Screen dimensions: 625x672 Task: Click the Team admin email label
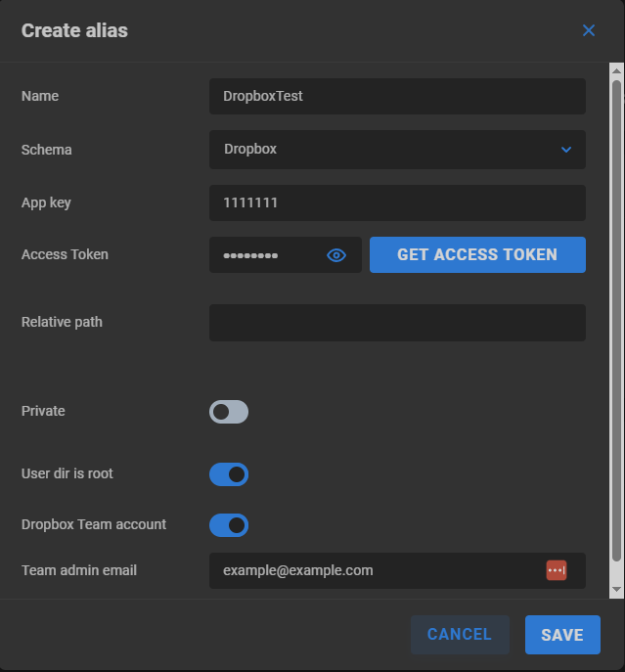pyautogui.click(x=79, y=570)
